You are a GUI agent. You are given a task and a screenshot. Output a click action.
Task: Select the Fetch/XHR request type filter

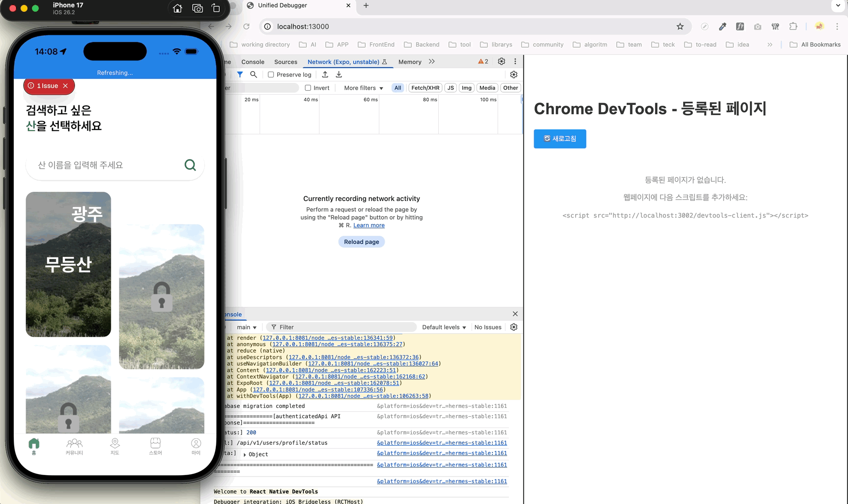pyautogui.click(x=425, y=88)
